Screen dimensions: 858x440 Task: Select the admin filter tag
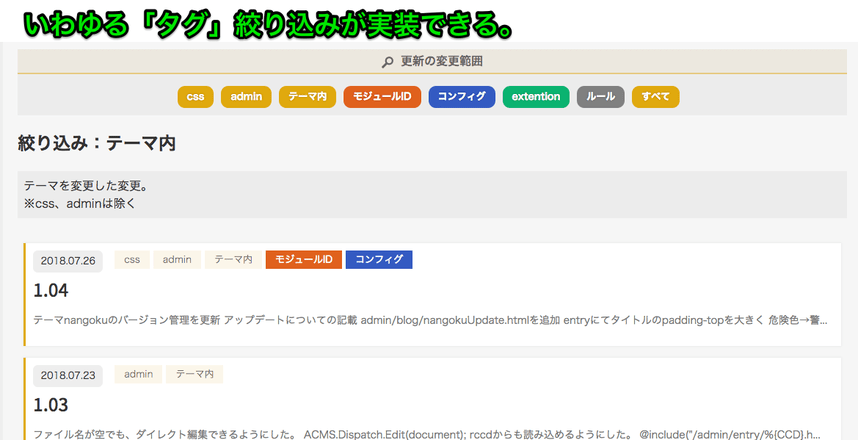246,97
